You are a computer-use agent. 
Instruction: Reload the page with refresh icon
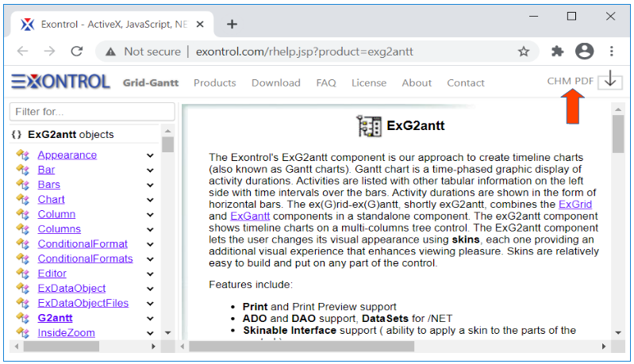click(x=77, y=52)
